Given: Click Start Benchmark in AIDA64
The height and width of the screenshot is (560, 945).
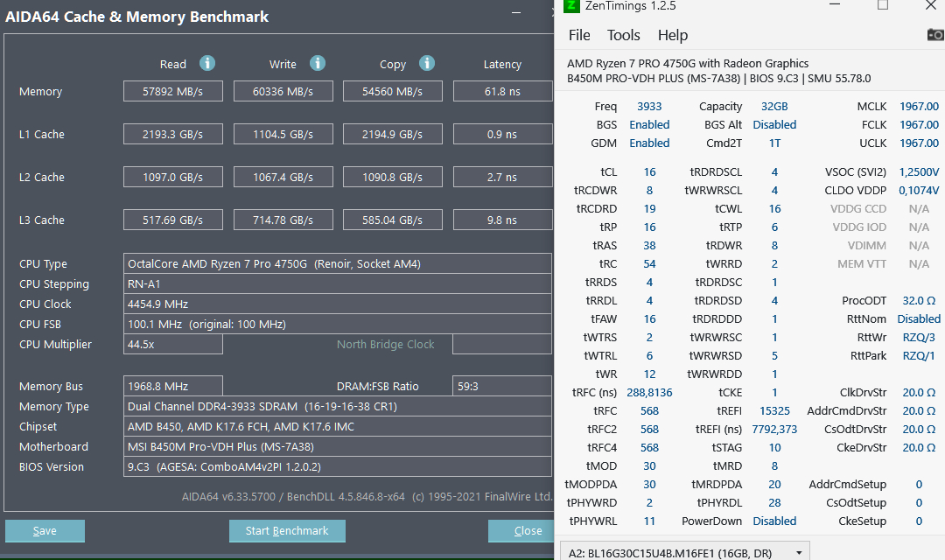Looking at the screenshot, I should point(287,530).
